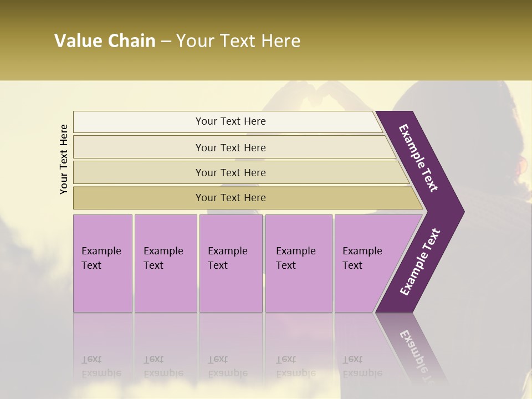The image size is (532, 399).
Task: Select the title's "Your Text Here" portion
Action: pyautogui.click(x=238, y=41)
